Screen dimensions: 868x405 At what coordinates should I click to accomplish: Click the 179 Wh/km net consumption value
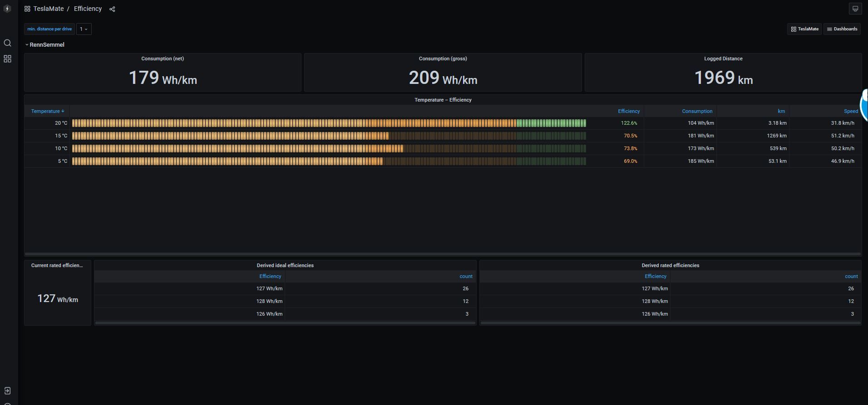coord(163,78)
